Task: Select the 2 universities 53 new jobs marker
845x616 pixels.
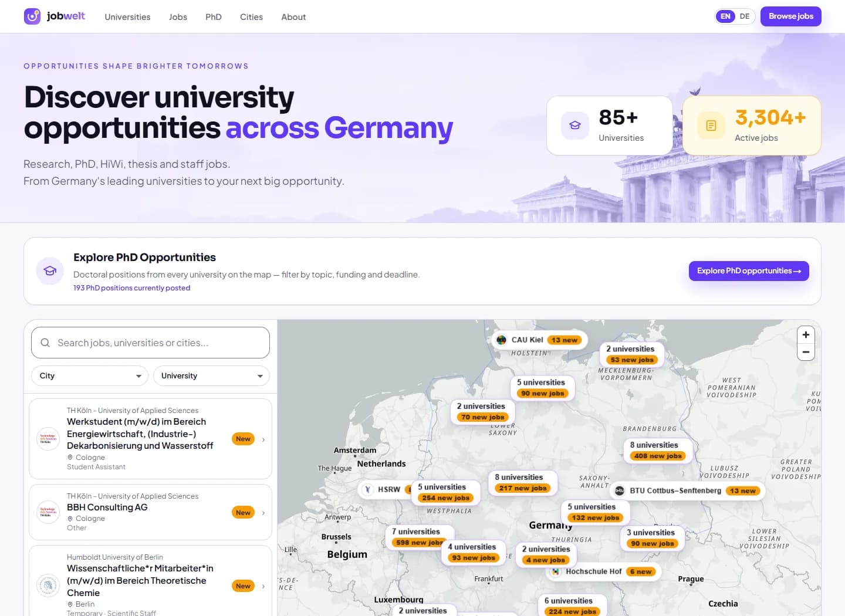Action: coord(633,354)
